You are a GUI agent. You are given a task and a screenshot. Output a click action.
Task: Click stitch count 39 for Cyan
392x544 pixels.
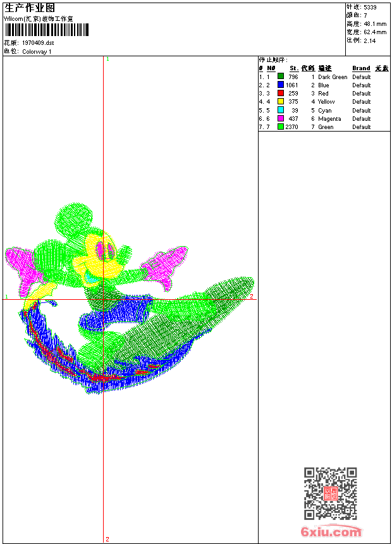coord(295,111)
